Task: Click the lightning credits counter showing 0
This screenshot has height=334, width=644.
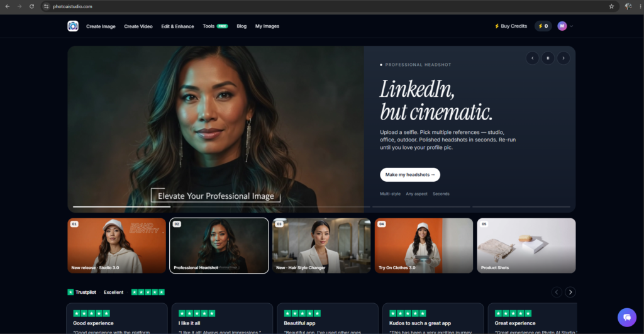Action: [543, 26]
